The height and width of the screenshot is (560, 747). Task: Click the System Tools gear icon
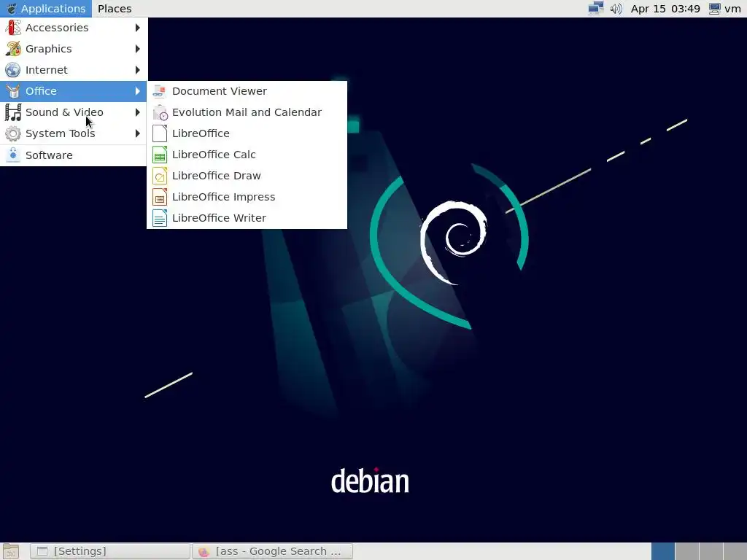click(13, 133)
